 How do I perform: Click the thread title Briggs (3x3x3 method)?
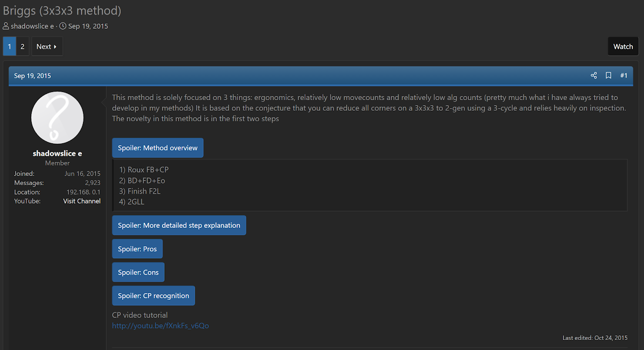pyautogui.click(x=62, y=10)
